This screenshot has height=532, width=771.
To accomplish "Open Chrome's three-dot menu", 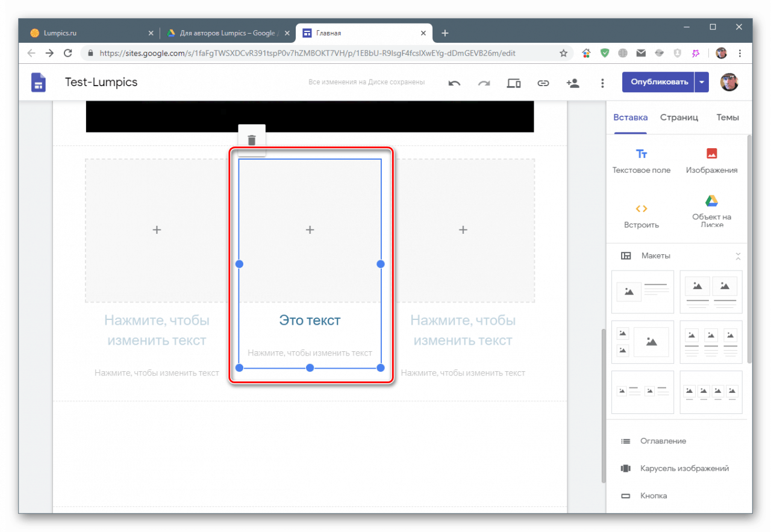I will (x=740, y=53).
